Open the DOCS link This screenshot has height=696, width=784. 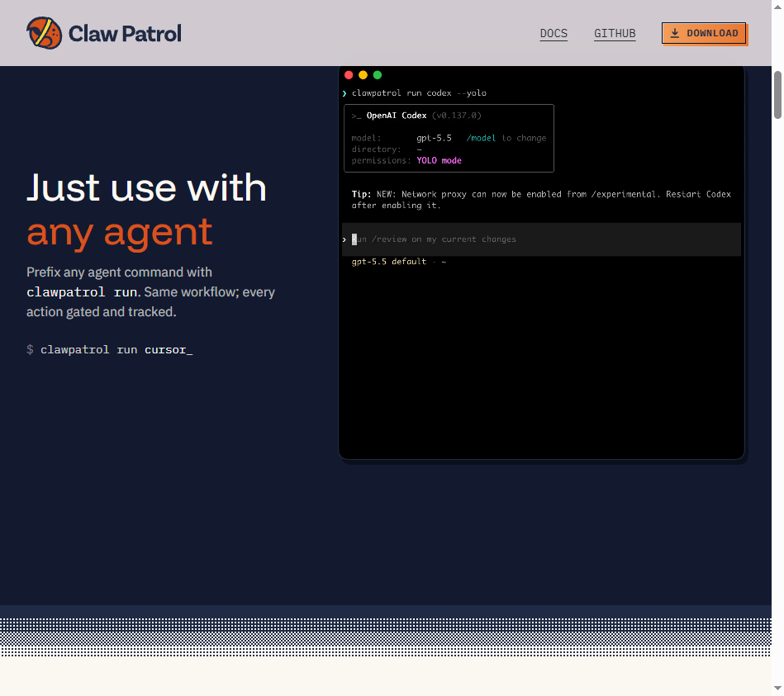click(x=554, y=34)
